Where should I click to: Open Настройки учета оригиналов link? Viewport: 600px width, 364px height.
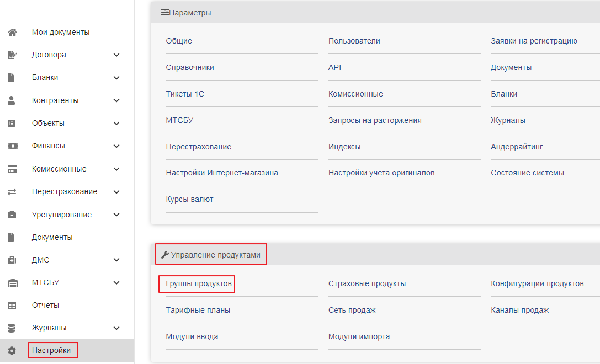pyautogui.click(x=381, y=173)
